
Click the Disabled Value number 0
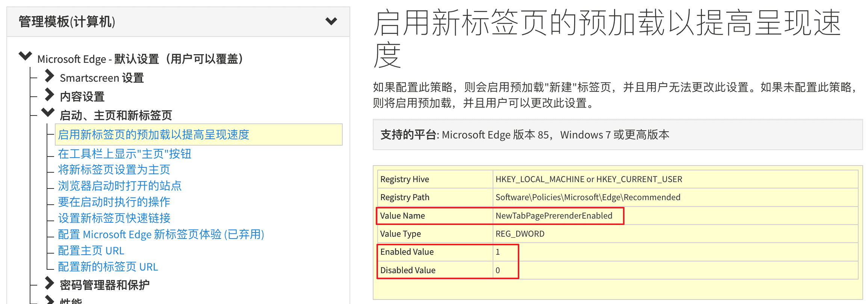coord(498,270)
